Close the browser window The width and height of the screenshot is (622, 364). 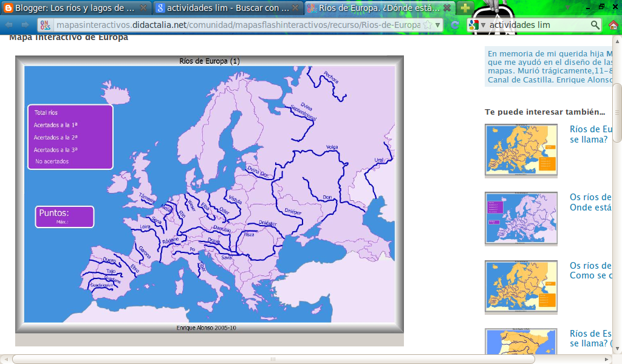616,7
